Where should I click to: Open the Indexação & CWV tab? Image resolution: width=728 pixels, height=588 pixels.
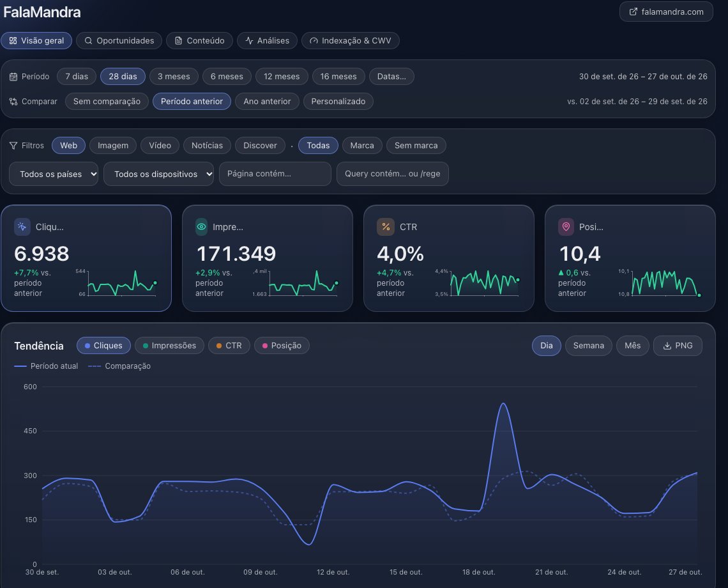coord(350,40)
